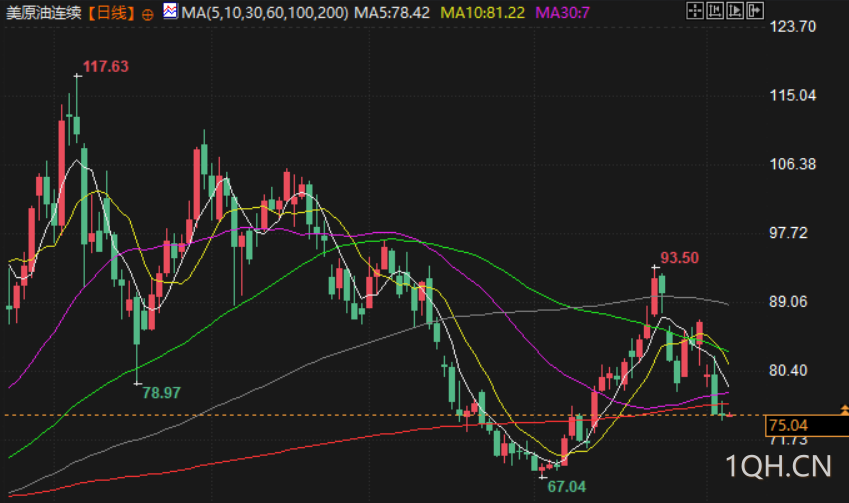849x503 pixels.
Task: Click the 1QH.CN watermark link
Action: click(x=778, y=466)
